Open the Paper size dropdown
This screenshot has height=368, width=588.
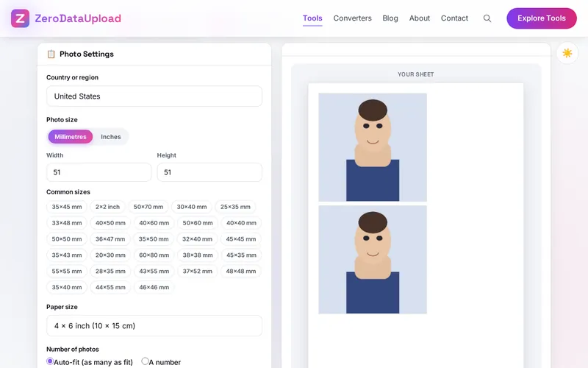click(x=154, y=325)
